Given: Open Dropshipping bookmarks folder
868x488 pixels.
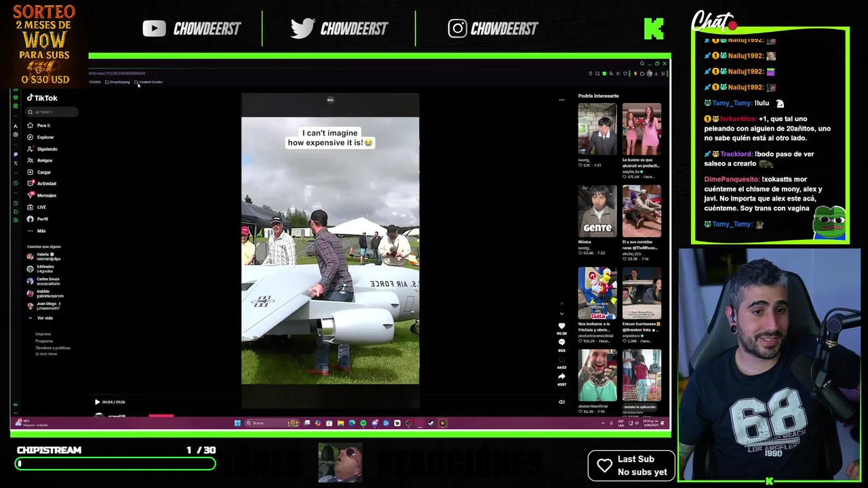Looking at the screenshot, I should point(117,82).
